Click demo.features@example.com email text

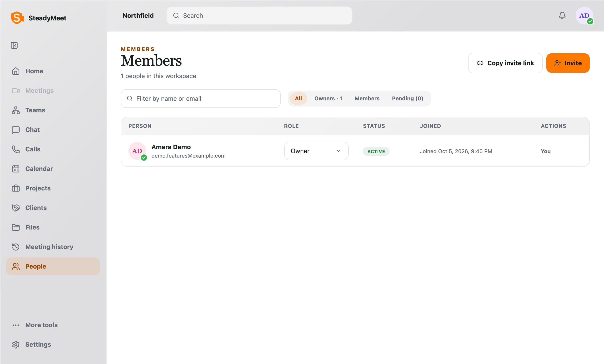pos(189,156)
